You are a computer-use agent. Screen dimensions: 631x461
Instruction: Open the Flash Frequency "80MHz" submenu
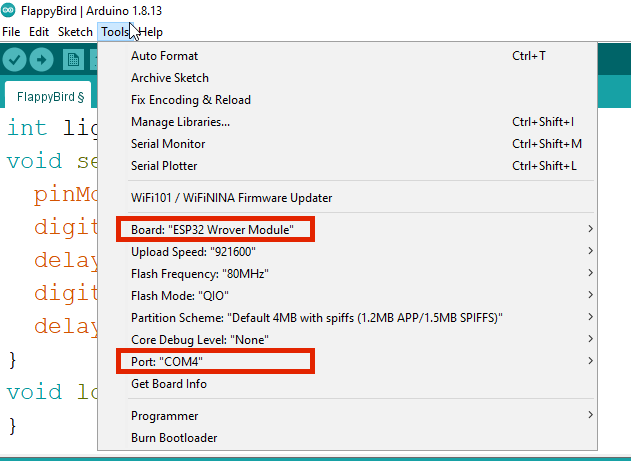(200, 274)
